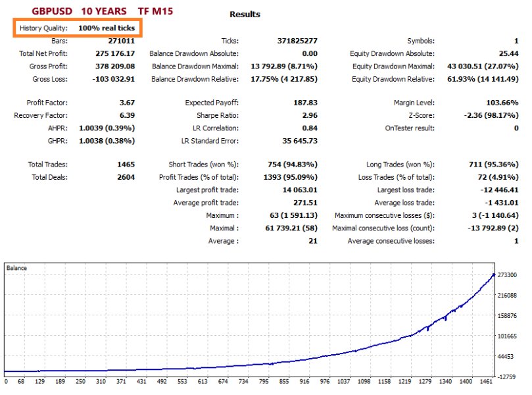532x395 pixels.
Task: Click the "Balance" chart label
Action: [x=16, y=268]
